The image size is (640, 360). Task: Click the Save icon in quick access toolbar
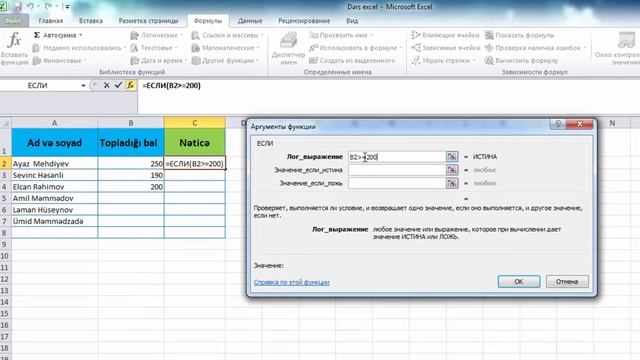coord(18,7)
